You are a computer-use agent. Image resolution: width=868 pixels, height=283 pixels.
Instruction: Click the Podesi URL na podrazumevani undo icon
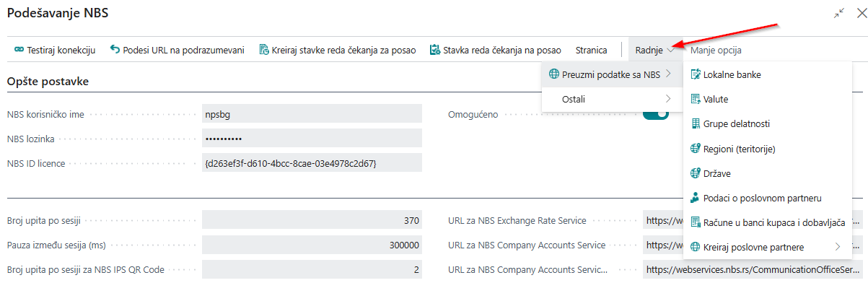[115, 50]
